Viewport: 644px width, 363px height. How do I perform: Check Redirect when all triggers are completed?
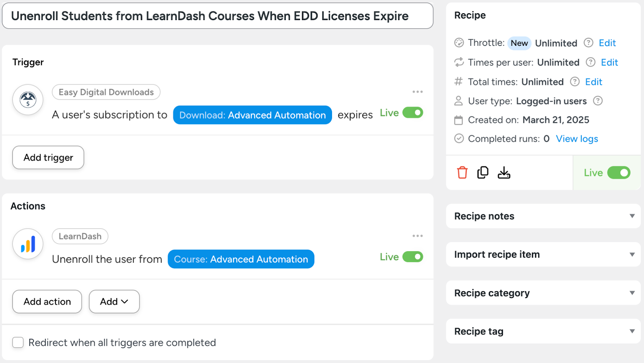click(18, 342)
